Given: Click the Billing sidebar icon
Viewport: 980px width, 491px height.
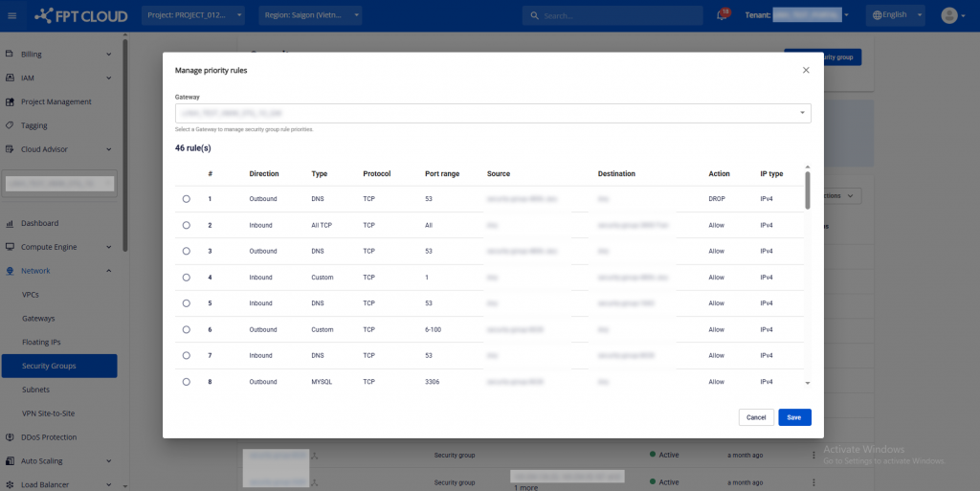Looking at the screenshot, I should [x=10, y=54].
